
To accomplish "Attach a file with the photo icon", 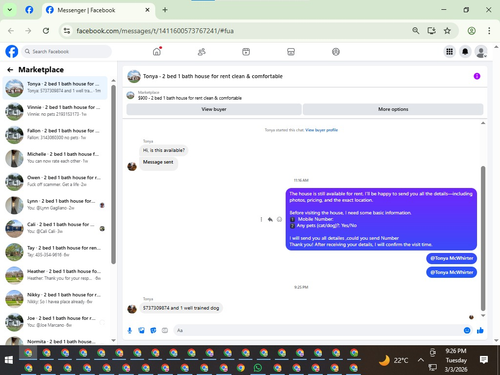I will (142, 330).
